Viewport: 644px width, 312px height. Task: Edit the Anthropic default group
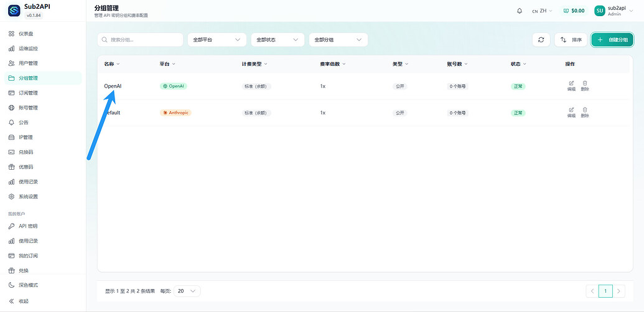coord(571,112)
